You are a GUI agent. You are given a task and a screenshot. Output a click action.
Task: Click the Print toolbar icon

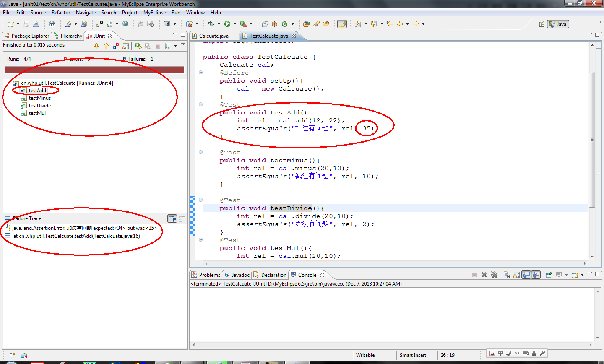pos(36,24)
